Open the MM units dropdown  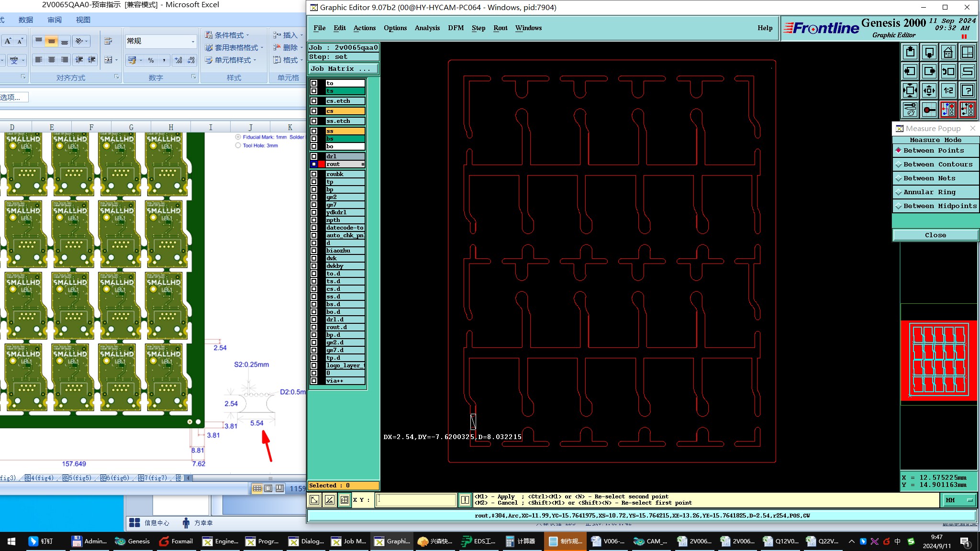[x=959, y=500]
